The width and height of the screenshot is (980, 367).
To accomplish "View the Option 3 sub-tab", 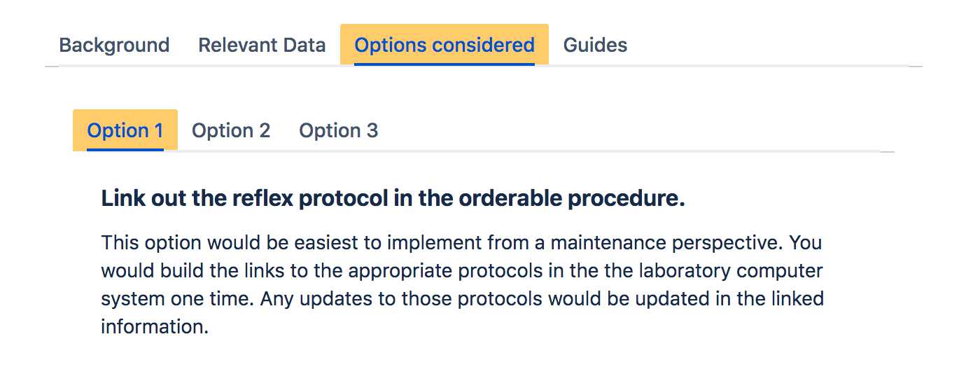I will click(339, 131).
